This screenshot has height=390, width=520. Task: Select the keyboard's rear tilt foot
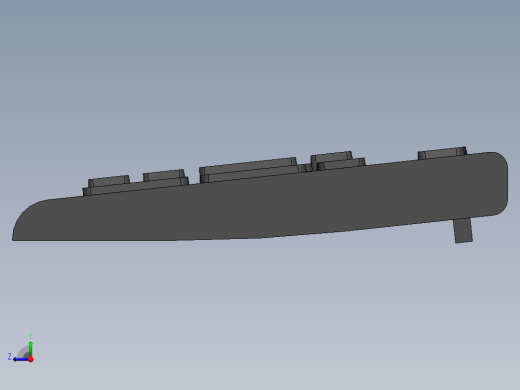(463, 231)
